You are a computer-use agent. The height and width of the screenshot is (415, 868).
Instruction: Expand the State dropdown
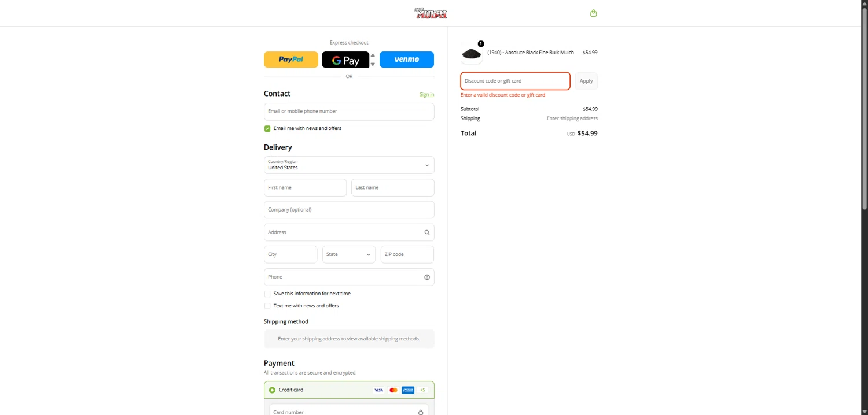[349, 254]
